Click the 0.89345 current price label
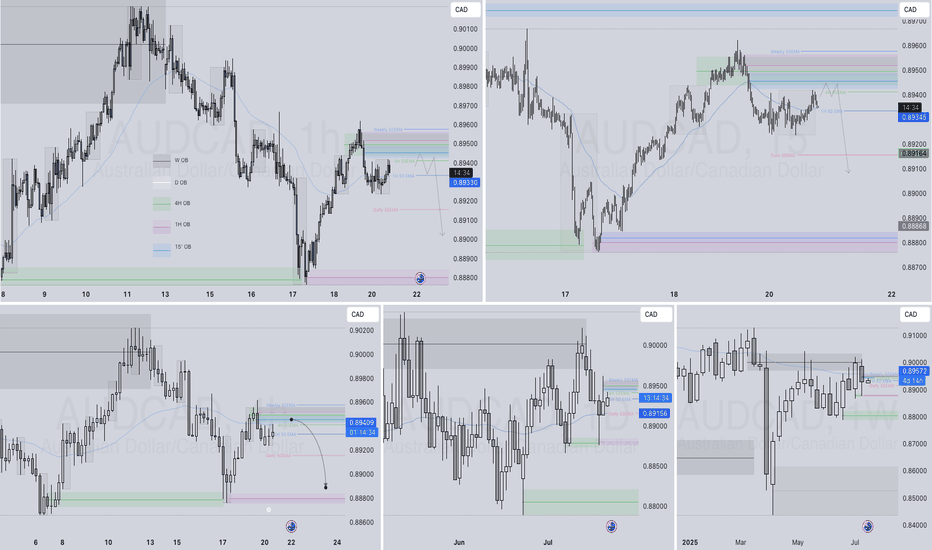The image size is (932, 550). (914, 117)
